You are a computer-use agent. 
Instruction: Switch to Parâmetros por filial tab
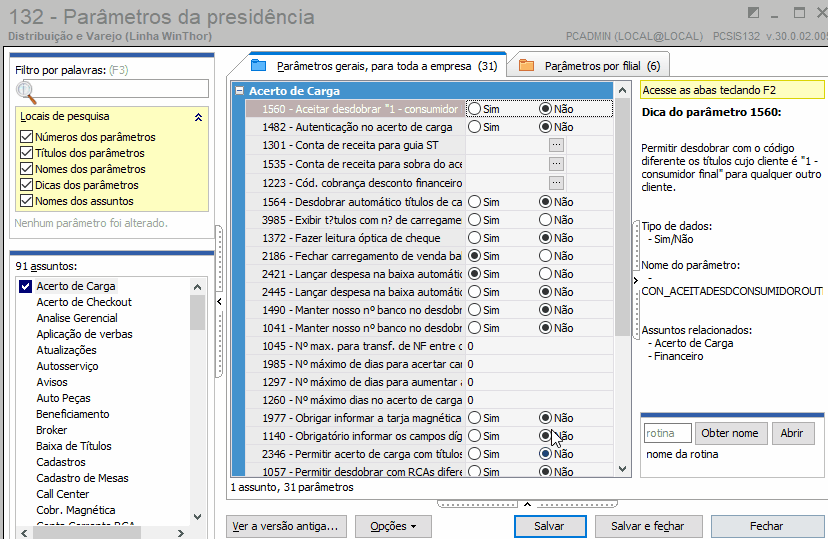(590, 66)
